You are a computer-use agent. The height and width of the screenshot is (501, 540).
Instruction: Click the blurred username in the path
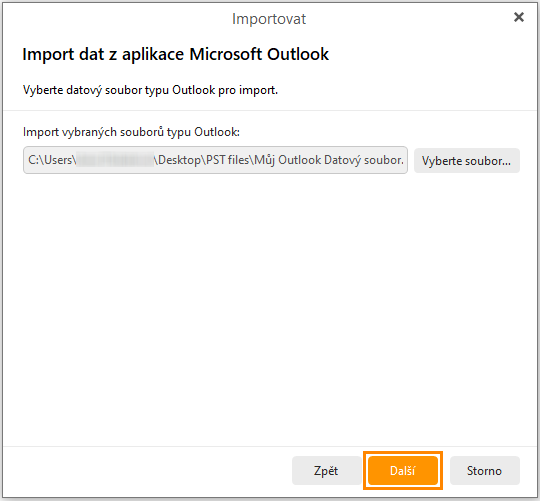pos(115,160)
